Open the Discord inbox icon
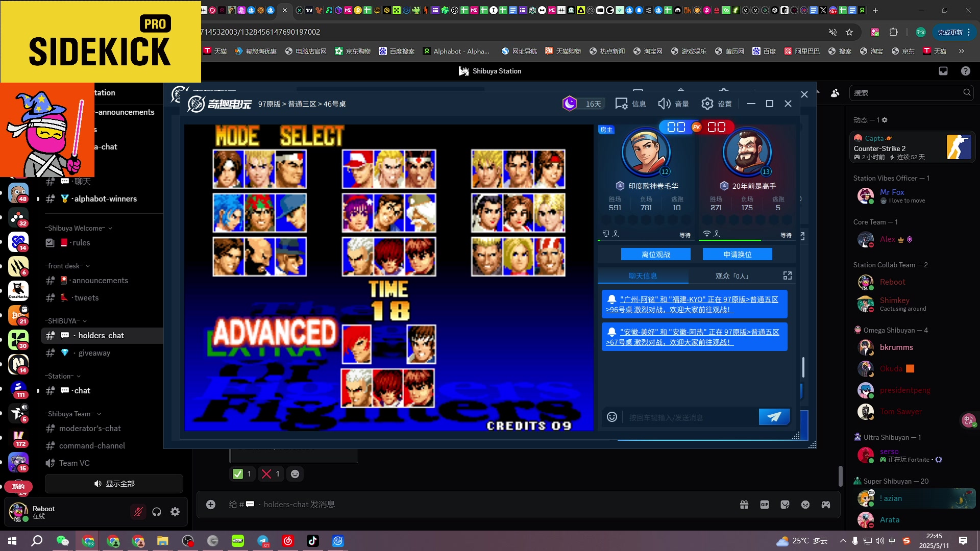980x551 pixels. point(943,71)
